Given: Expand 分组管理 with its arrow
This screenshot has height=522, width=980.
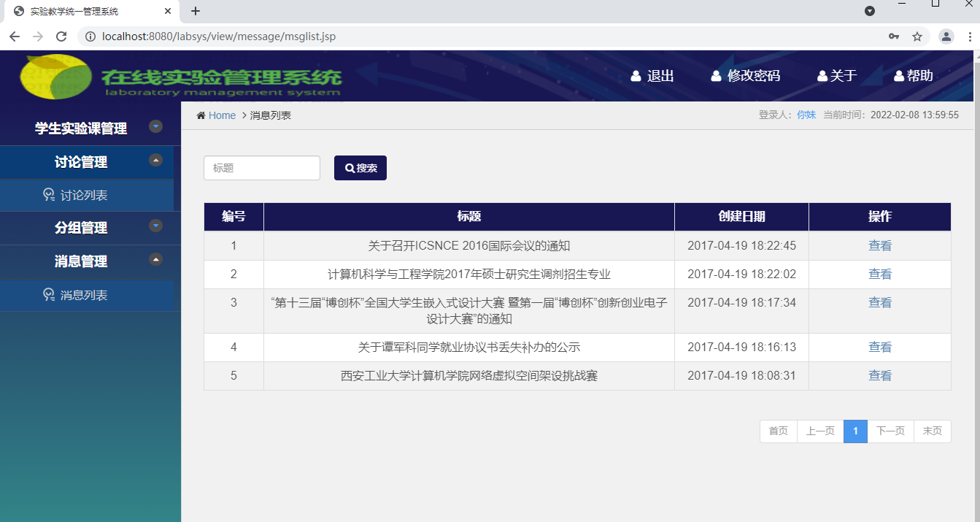Looking at the screenshot, I should (155, 226).
